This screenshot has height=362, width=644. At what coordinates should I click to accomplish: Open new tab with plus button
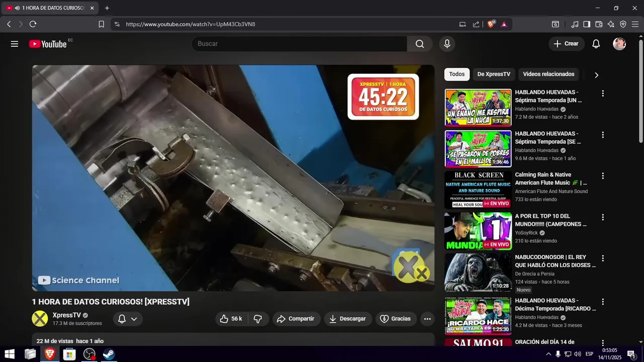(x=107, y=8)
